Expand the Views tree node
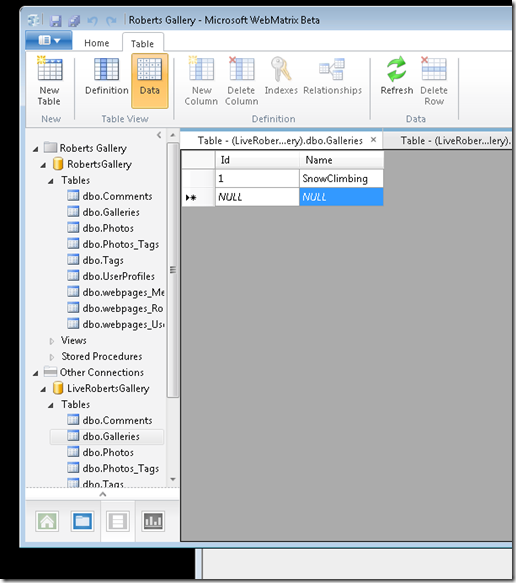Image resolution: width=516 pixels, height=583 pixels. [52, 341]
